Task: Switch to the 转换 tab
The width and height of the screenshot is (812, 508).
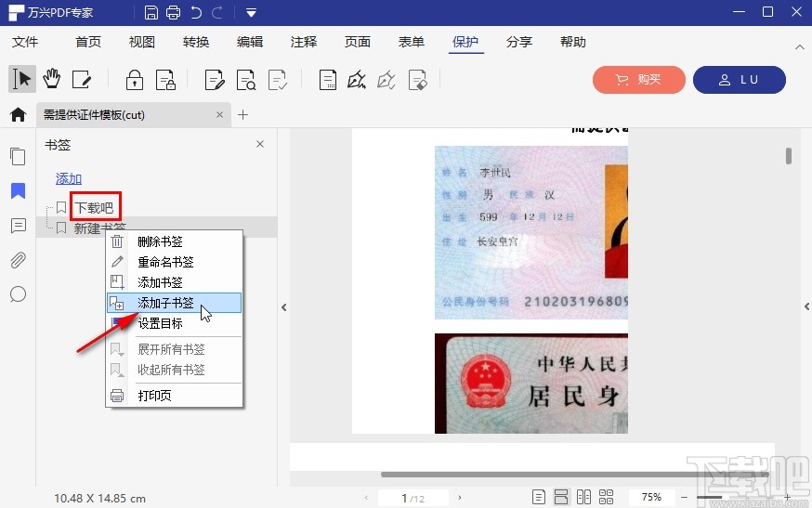Action: point(196,42)
